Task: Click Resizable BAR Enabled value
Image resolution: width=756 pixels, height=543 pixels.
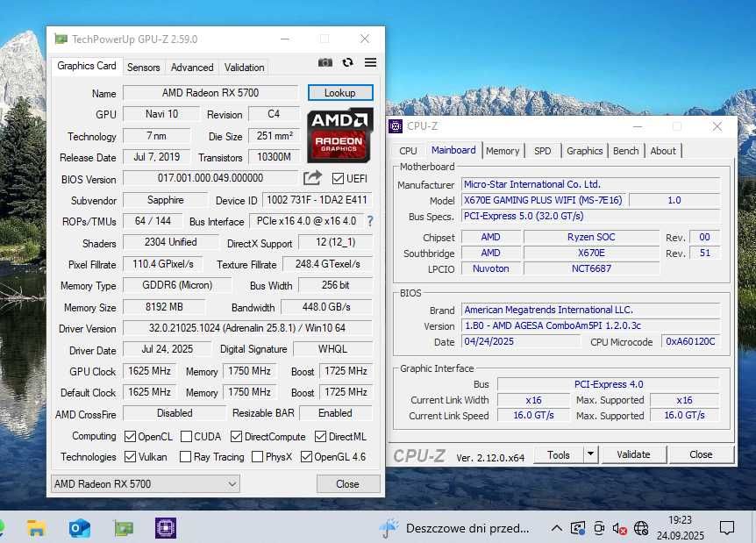Action: (335, 413)
